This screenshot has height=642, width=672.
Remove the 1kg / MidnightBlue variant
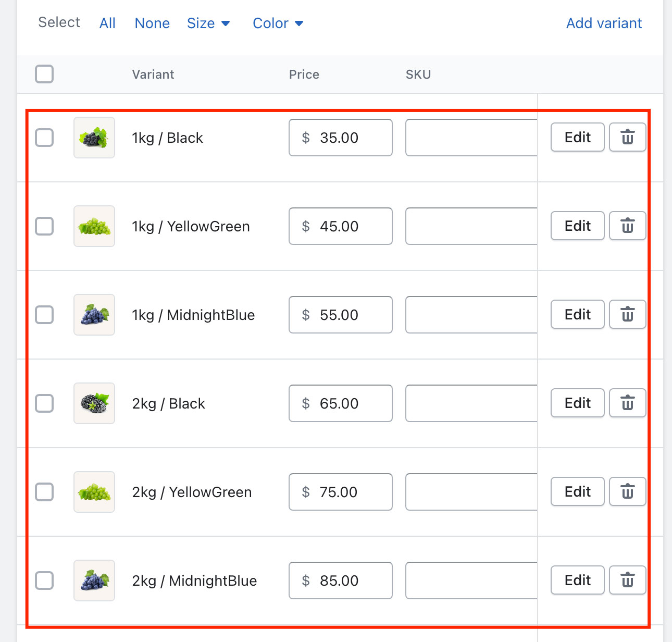coord(627,315)
